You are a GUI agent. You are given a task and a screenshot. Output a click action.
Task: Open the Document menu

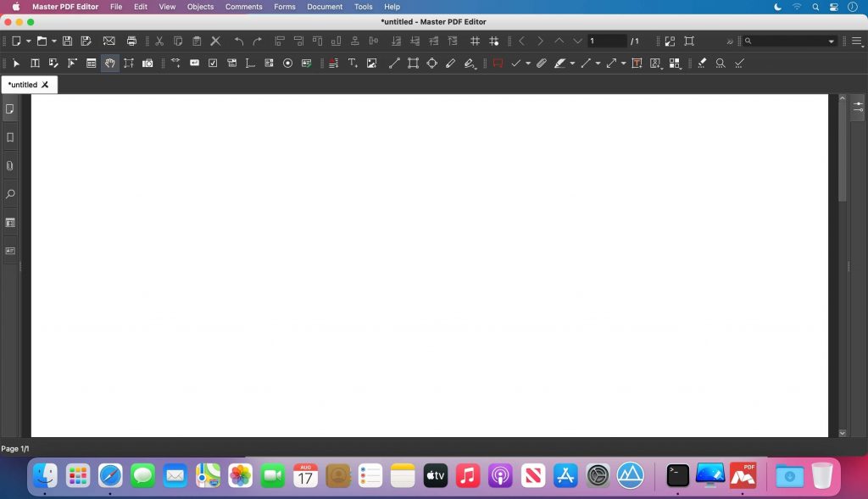pyautogui.click(x=325, y=7)
